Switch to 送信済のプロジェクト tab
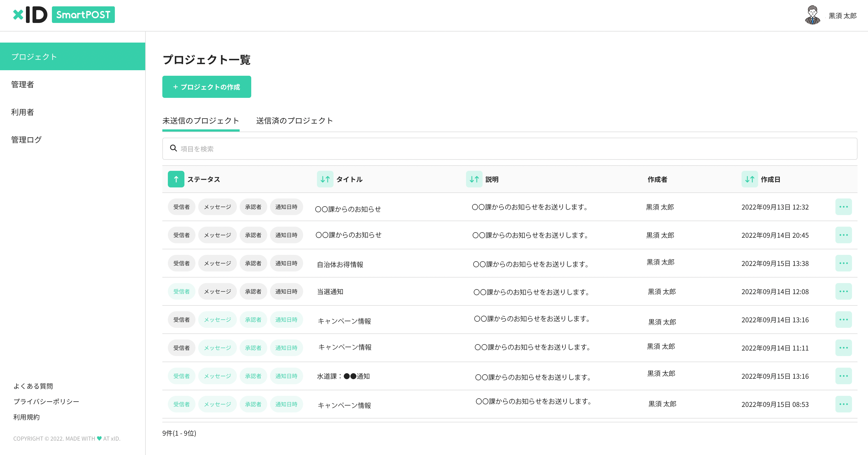The width and height of the screenshot is (868, 455). click(x=294, y=121)
